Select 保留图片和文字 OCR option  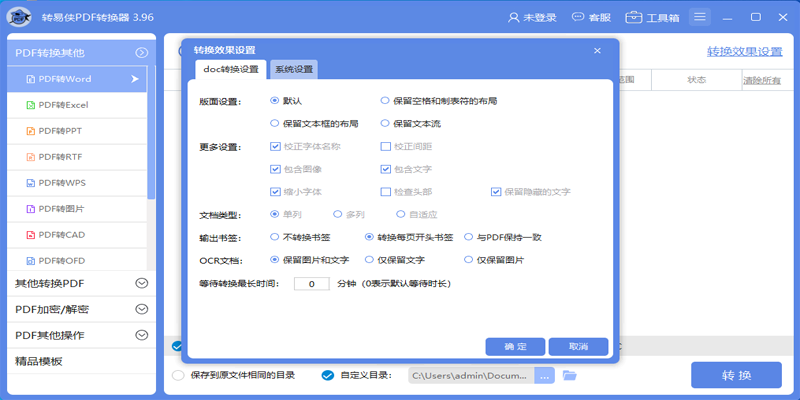pyautogui.click(x=274, y=260)
